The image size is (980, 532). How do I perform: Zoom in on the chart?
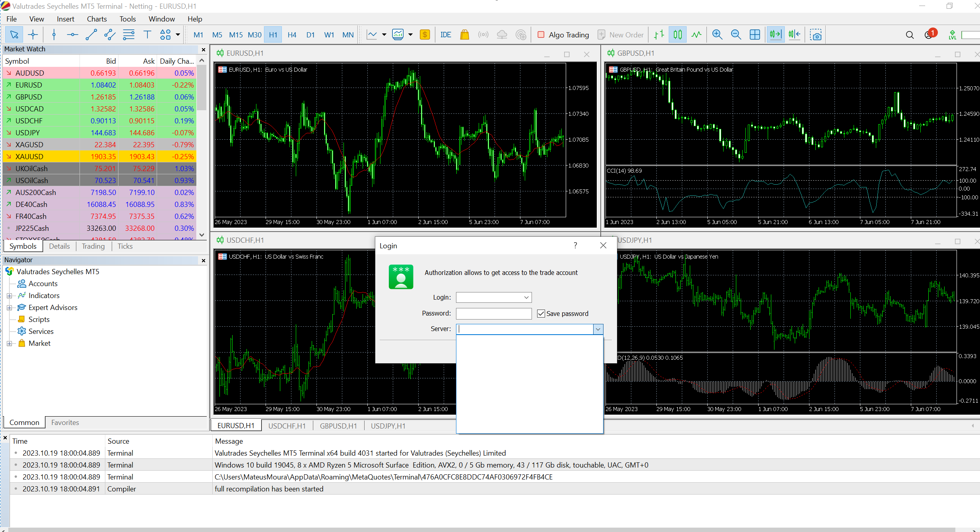pyautogui.click(x=717, y=35)
